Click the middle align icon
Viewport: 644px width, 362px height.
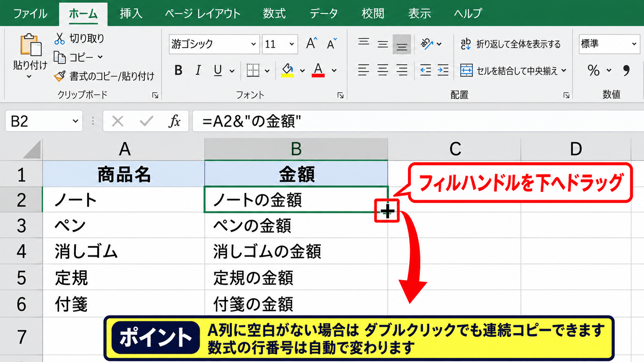tap(382, 44)
